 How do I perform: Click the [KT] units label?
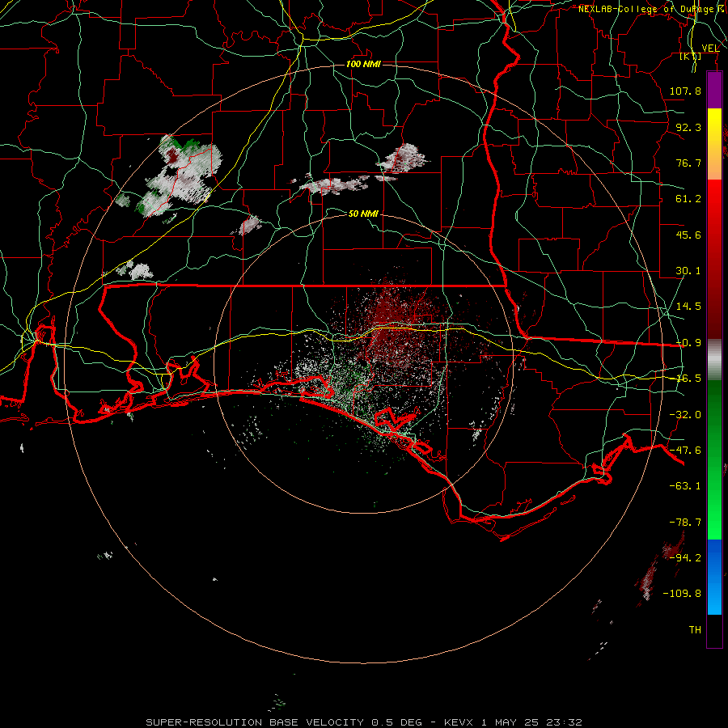point(691,56)
